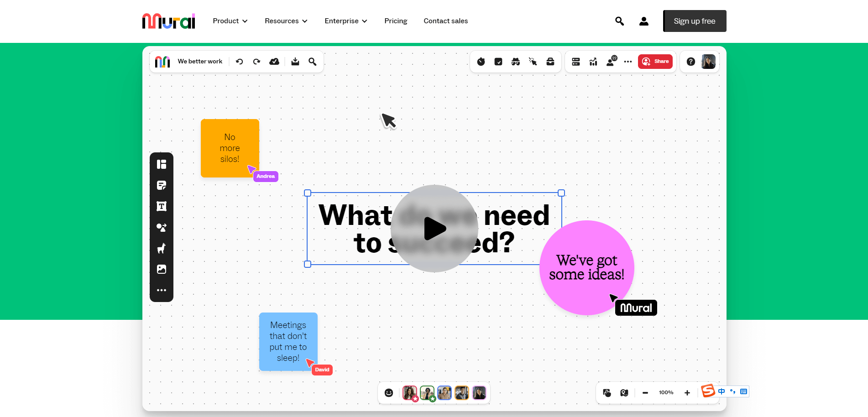Click the Andrea cursor label

tap(266, 177)
